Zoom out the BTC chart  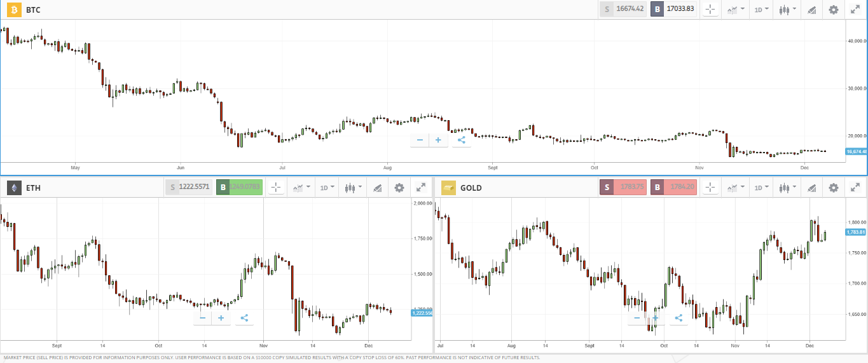pyautogui.click(x=420, y=140)
